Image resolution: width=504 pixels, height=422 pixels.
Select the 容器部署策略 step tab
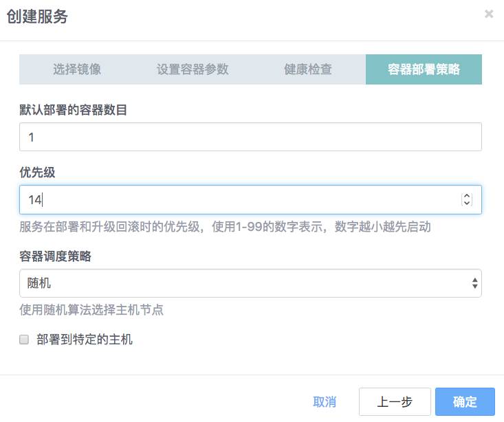(424, 69)
